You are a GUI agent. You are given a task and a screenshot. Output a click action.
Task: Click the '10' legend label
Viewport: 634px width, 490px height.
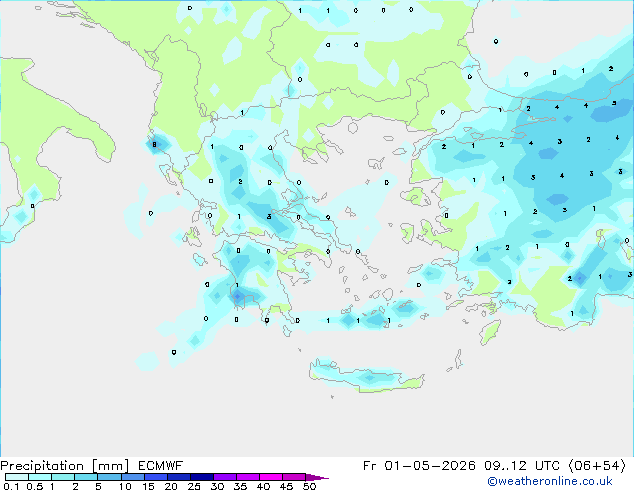125,486
